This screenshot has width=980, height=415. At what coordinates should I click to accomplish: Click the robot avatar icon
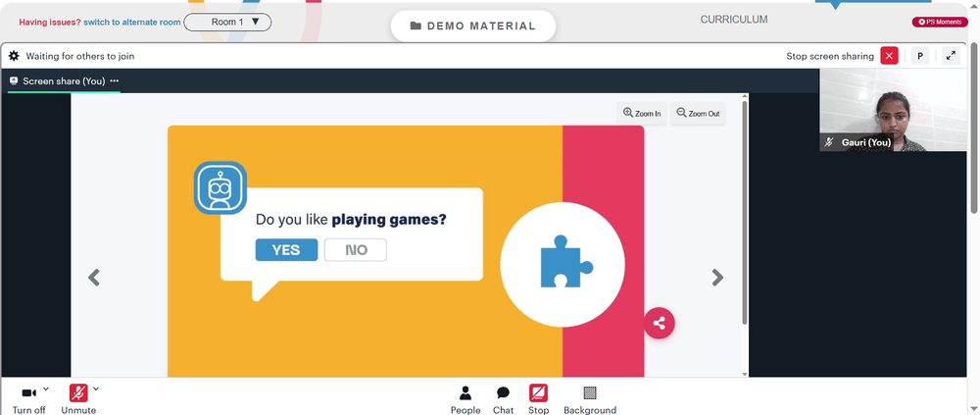tap(220, 187)
